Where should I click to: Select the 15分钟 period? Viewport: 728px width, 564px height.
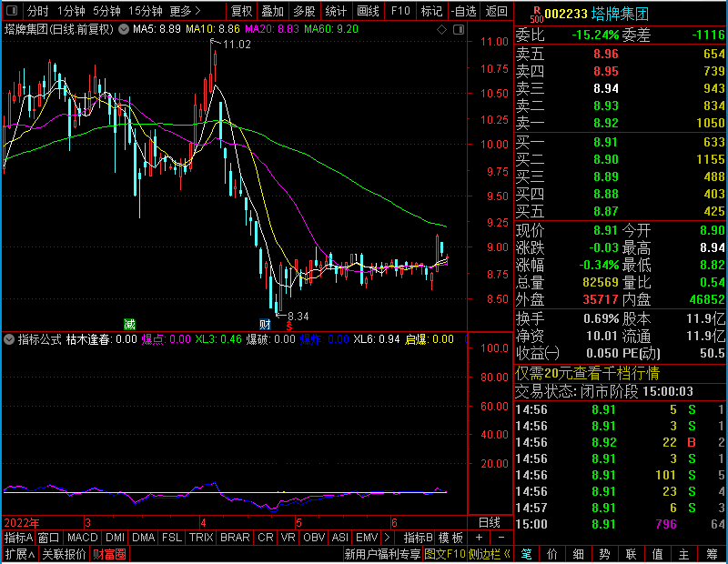(145, 11)
